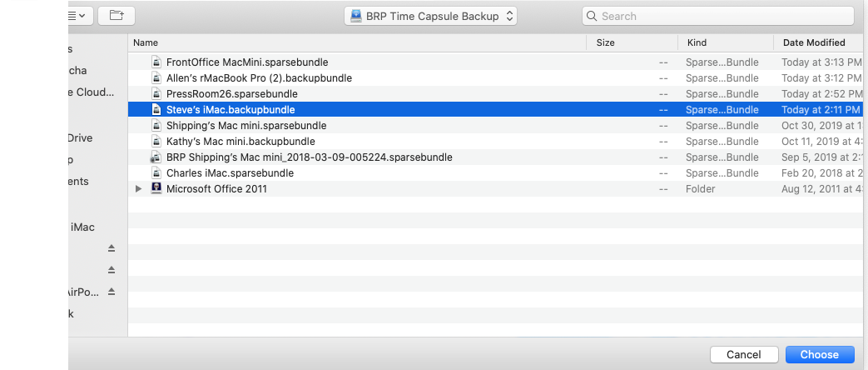This screenshot has height=370, width=868.
Task: Open the view options dropdown
Action: tap(79, 16)
